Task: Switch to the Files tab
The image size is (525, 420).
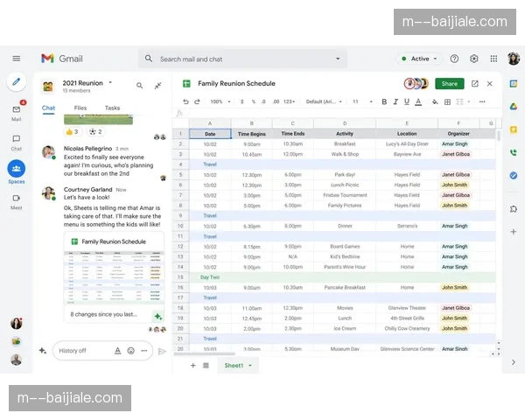Action: pyautogui.click(x=80, y=108)
